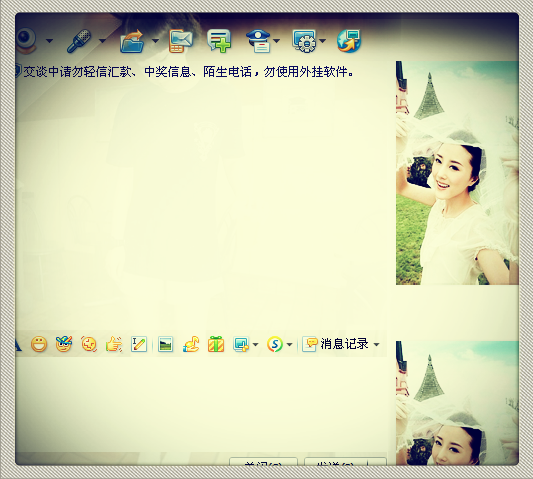Click the Sogou search S icon
The width and height of the screenshot is (533, 479).
[275, 344]
